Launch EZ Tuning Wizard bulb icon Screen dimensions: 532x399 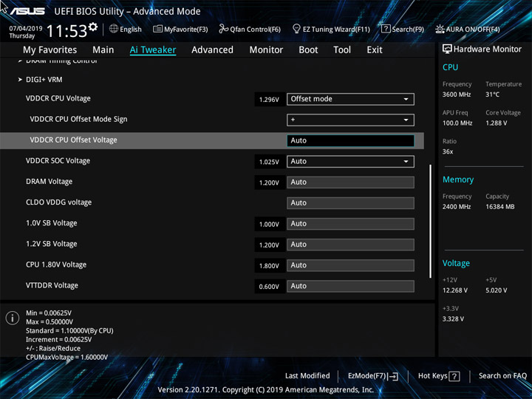coord(296,29)
